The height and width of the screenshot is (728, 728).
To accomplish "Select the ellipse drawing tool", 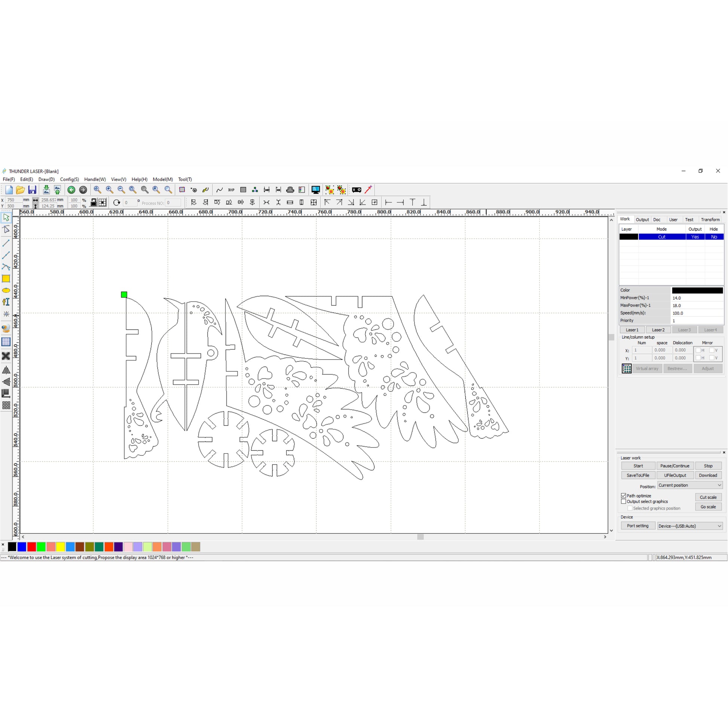I will (x=6, y=291).
